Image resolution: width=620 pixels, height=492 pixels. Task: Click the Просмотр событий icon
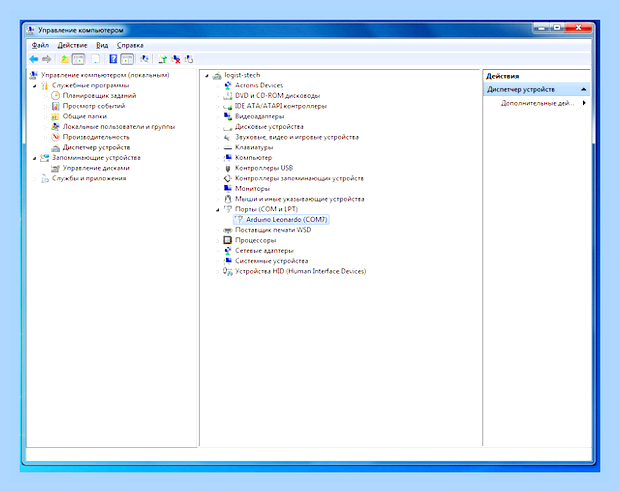click(x=55, y=106)
